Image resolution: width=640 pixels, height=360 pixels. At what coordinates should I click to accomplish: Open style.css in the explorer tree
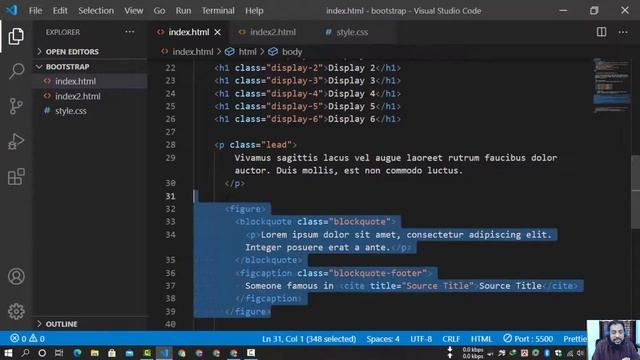(x=90, y=111)
